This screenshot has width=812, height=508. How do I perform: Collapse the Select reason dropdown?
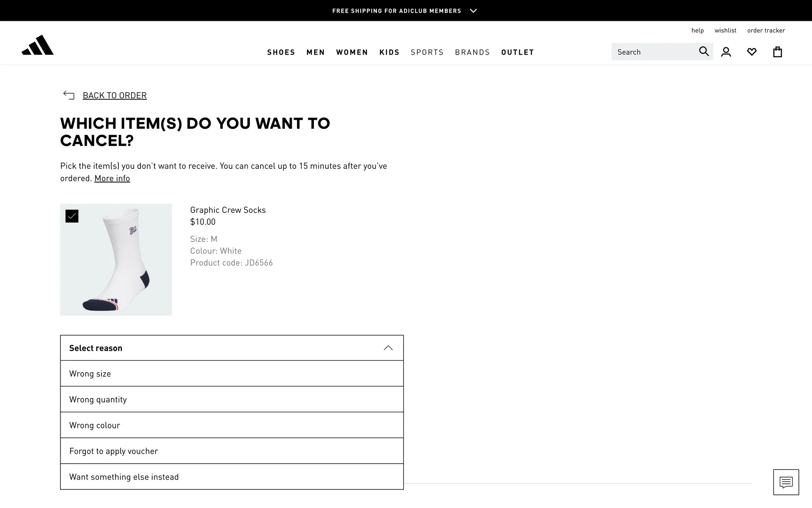click(x=388, y=348)
